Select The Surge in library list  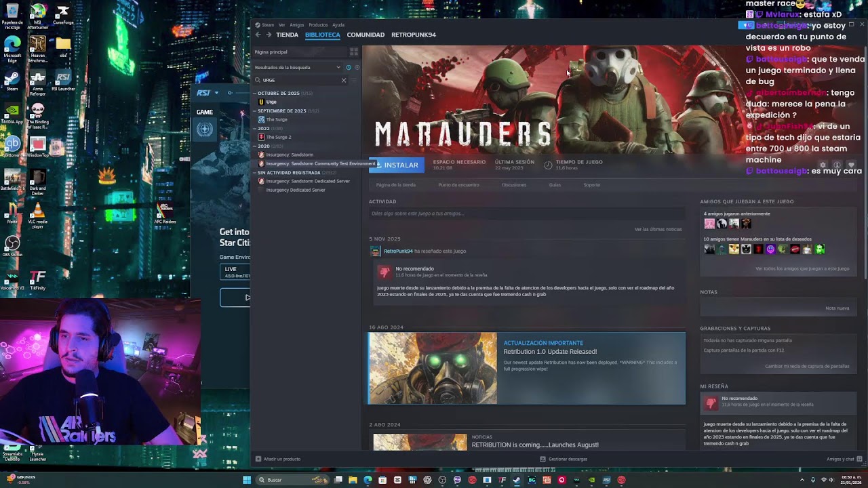[277, 119]
